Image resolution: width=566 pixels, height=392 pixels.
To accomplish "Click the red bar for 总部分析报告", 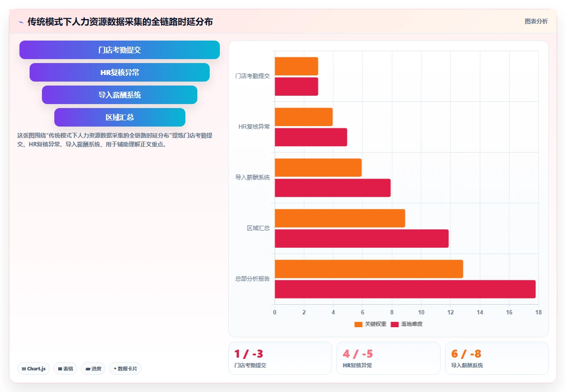I will click(405, 289).
